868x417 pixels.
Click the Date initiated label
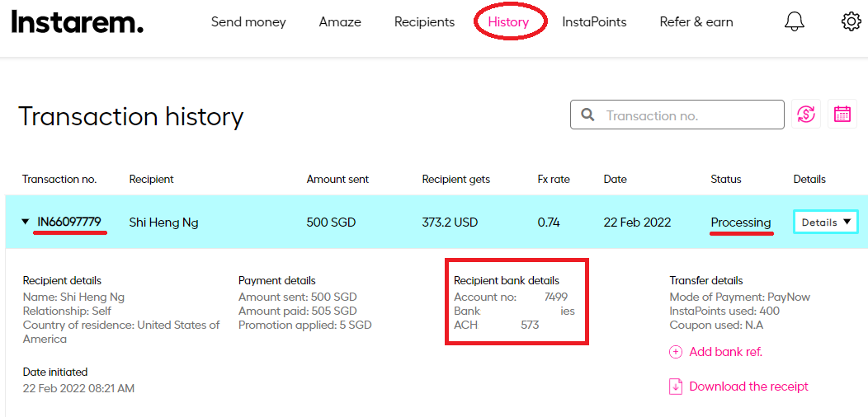[x=55, y=372]
